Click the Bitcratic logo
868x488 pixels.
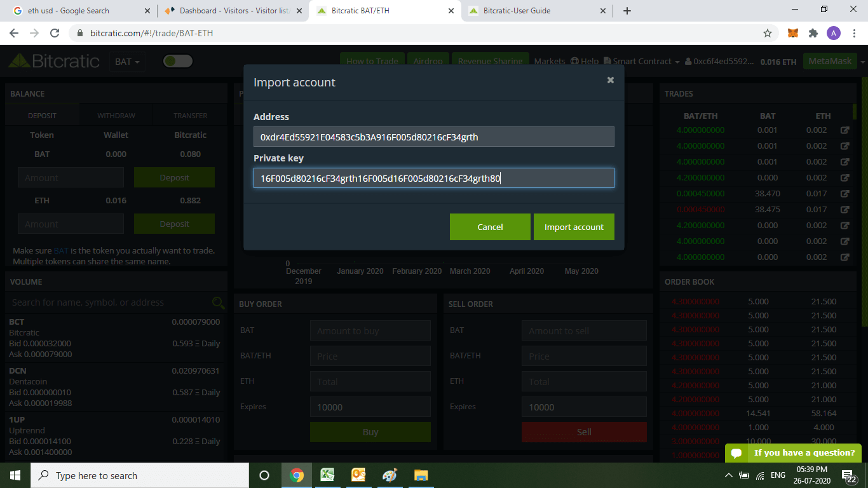point(54,61)
